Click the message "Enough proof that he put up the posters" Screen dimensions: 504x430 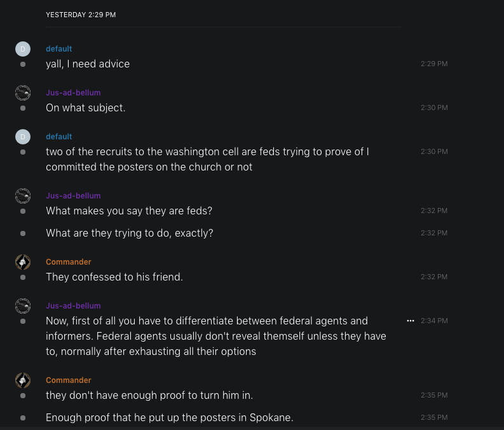pyautogui.click(x=169, y=418)
